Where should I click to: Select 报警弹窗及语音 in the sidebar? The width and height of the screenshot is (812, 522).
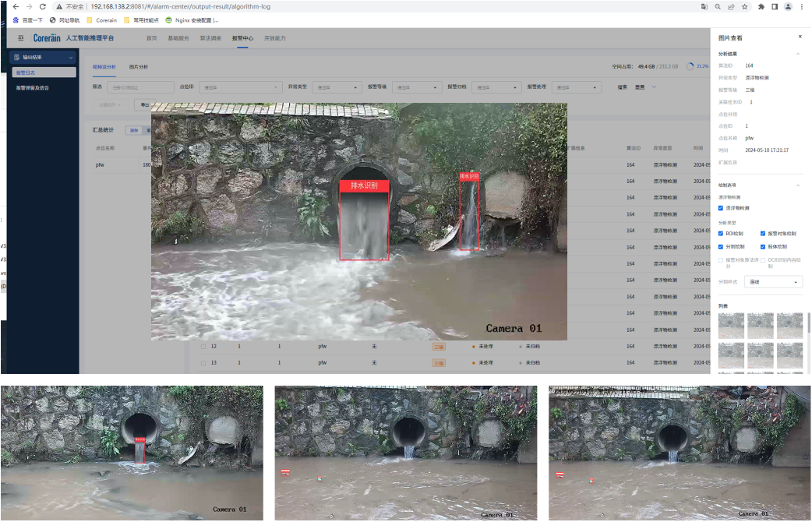click(x=33, y=88)
